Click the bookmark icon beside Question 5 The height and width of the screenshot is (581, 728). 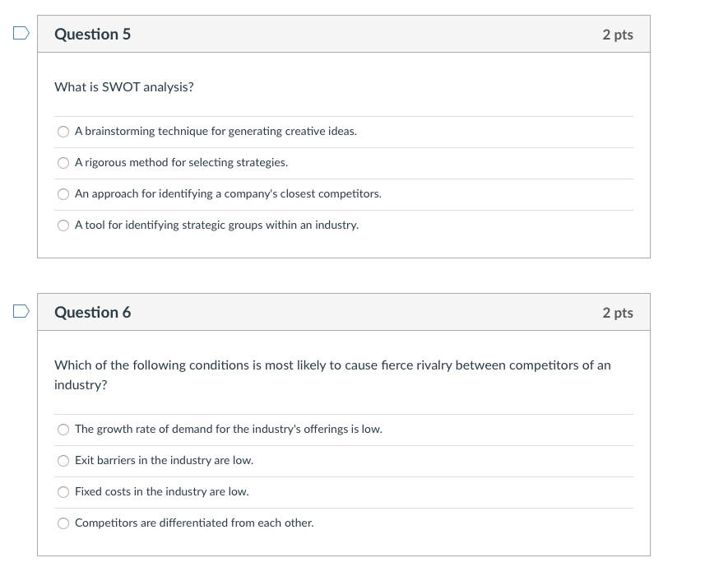(x=21, y=31)
